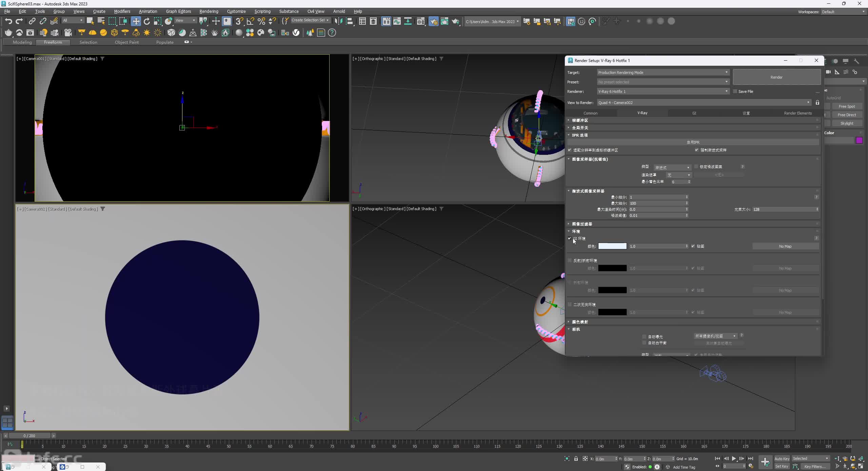Click the GI environment light-blue color swatch
Image resolution: width=868 pixels, height=471 pixels.
612,246
